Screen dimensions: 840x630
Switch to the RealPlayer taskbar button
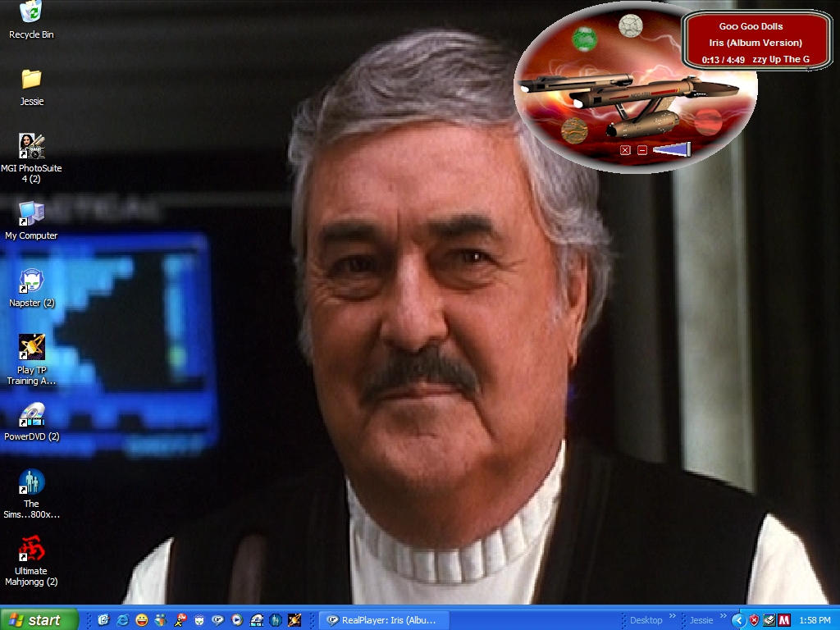(385, 620)
